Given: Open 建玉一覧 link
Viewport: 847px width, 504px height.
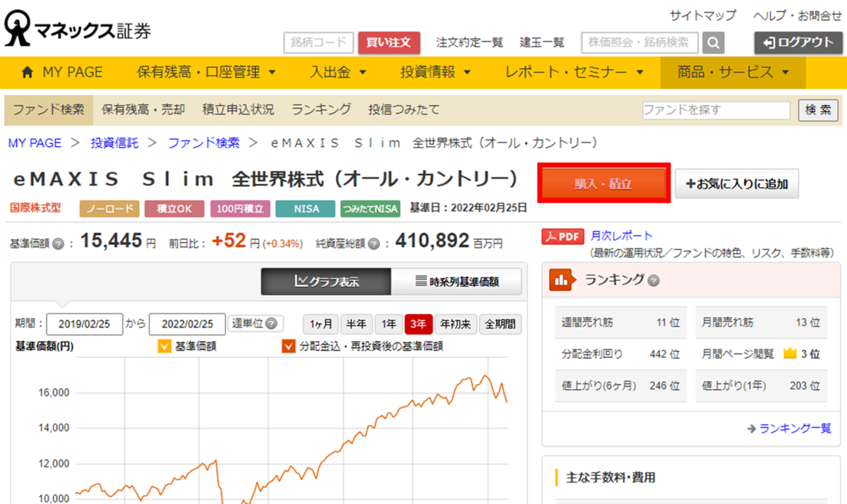Looking at the screenshot, I should [x=542, y=43].
